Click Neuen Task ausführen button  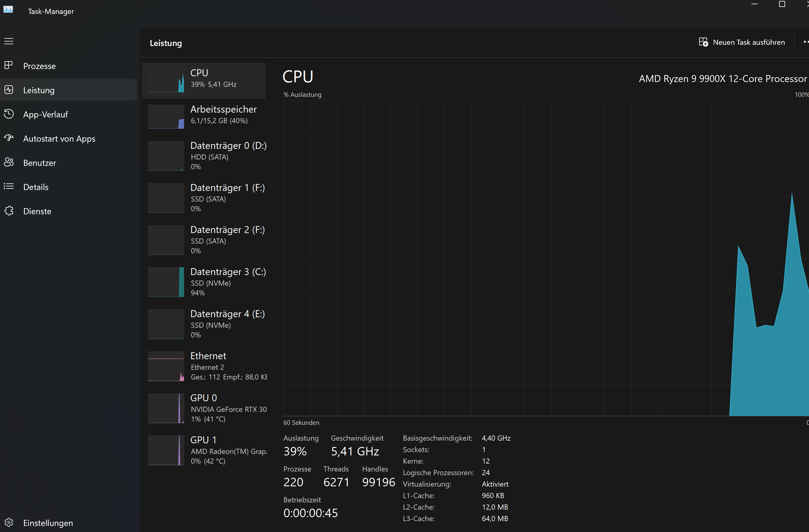click(742, 42)
